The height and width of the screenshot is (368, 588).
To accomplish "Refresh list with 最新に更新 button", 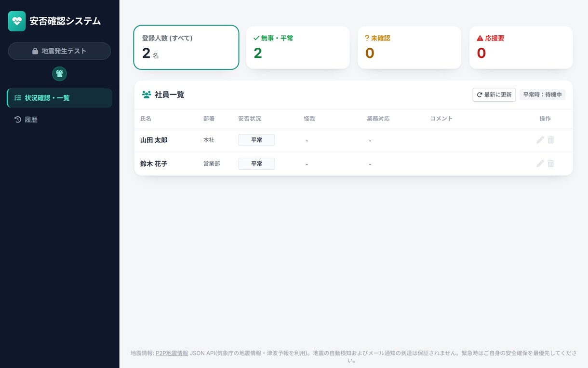I will tap(494, 95).
